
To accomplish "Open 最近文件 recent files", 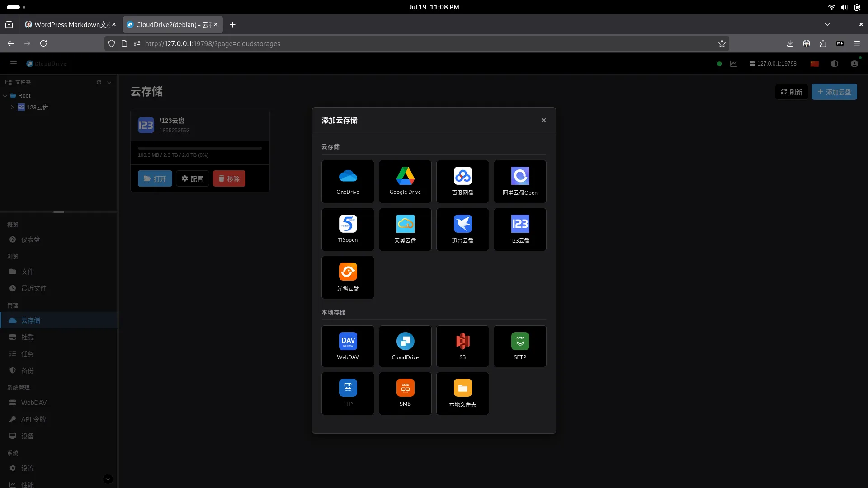I will [x=59, y=288].
